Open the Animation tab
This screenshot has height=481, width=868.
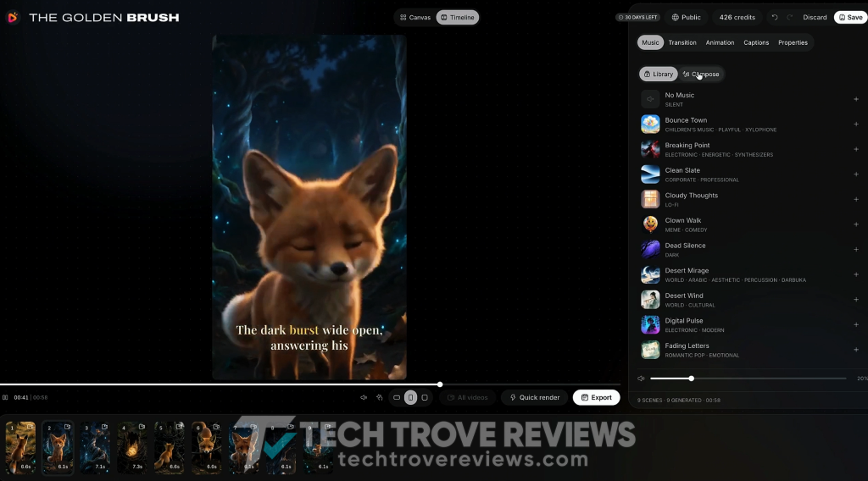tap(720, 42)
